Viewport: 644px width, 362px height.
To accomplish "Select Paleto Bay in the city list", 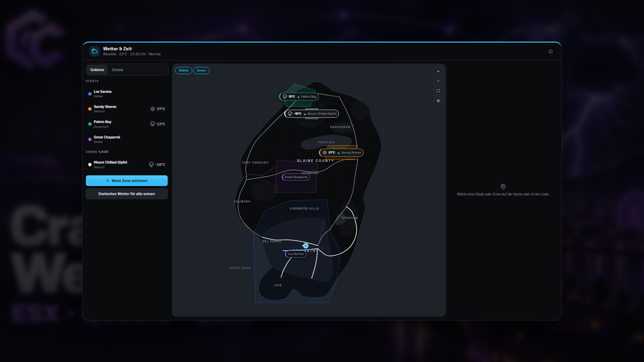I will tap(127, 124).
